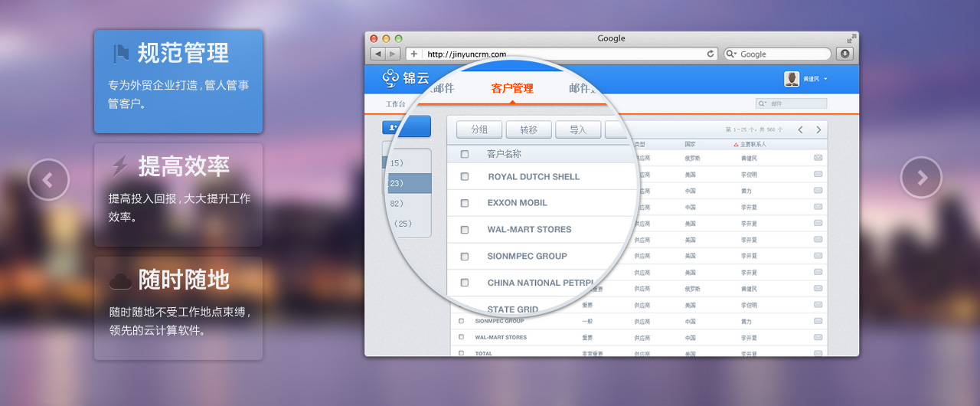
Task: Click mail envelope icon in first customer row
Action: 818,157
